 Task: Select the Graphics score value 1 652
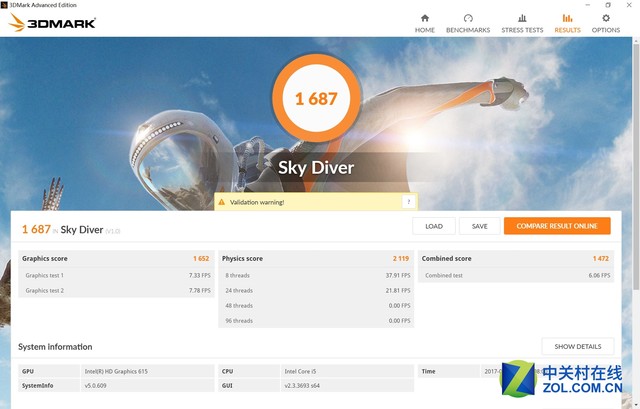click(x=201, y=258)
